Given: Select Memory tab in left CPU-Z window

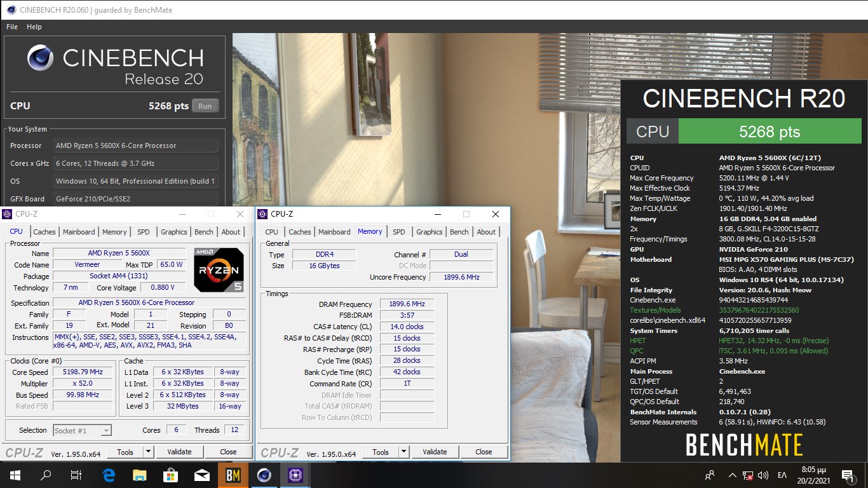Looking at the screenshot, I should coord(114,232).
